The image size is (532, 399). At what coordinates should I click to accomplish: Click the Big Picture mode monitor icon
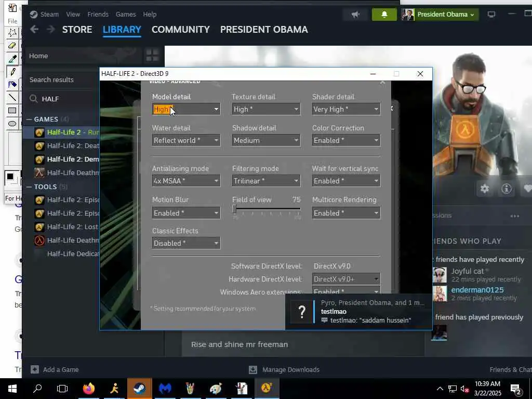(491, 14)
